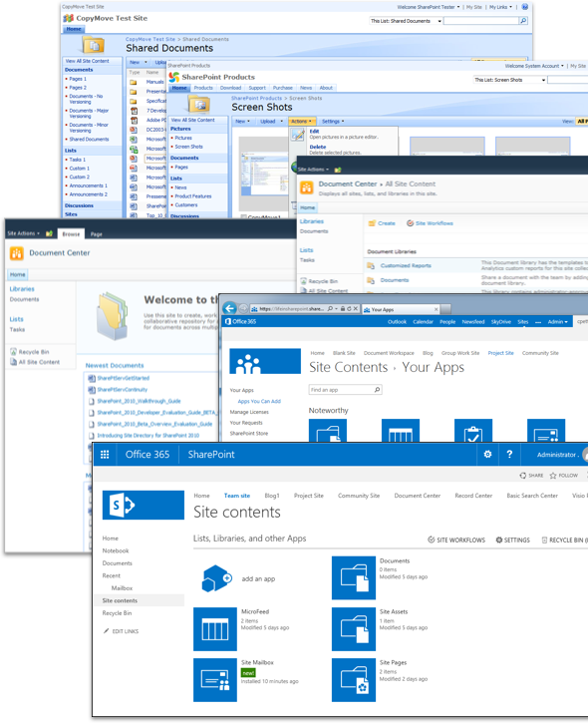Open Notebook in left navigation
Screen dimensions: 588x723
116,550
